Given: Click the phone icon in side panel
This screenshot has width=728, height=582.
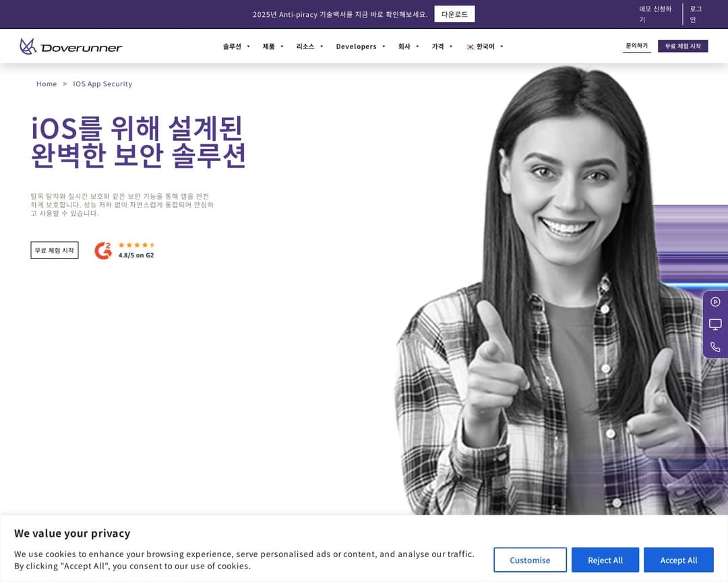Looking at the screenshot, I should [715, 347].
